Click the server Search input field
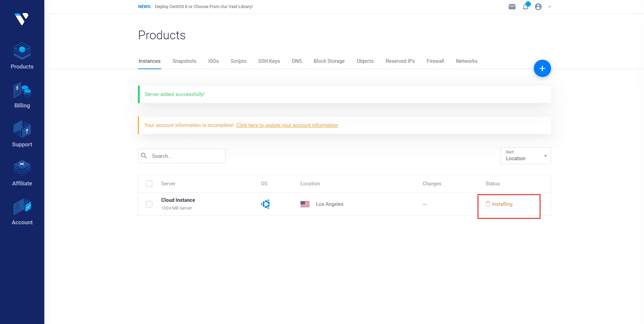The height and width of the screenshot is (324, 644). [186, 156]
